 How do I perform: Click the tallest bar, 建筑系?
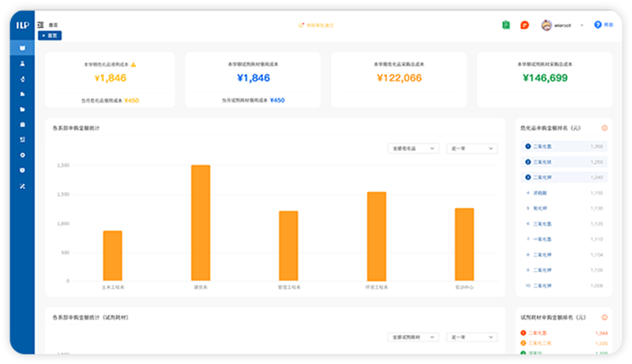click(x=201, y=223)
